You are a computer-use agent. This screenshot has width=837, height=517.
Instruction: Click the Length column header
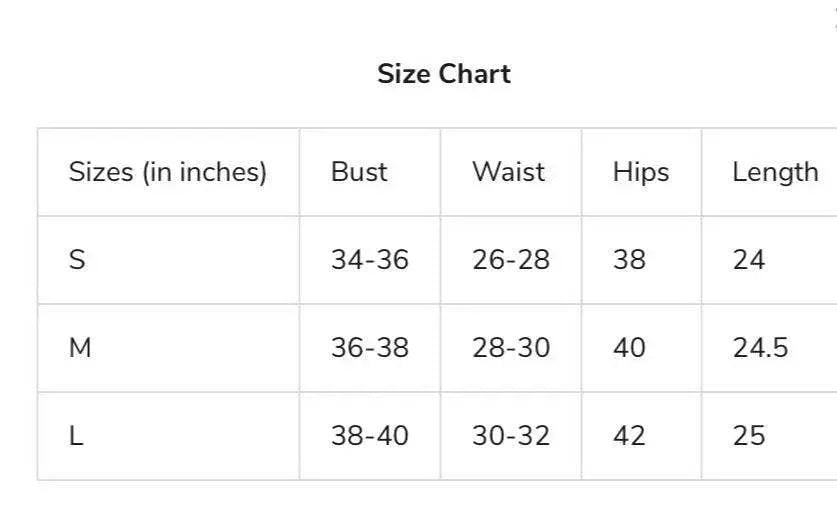(775, 172)
